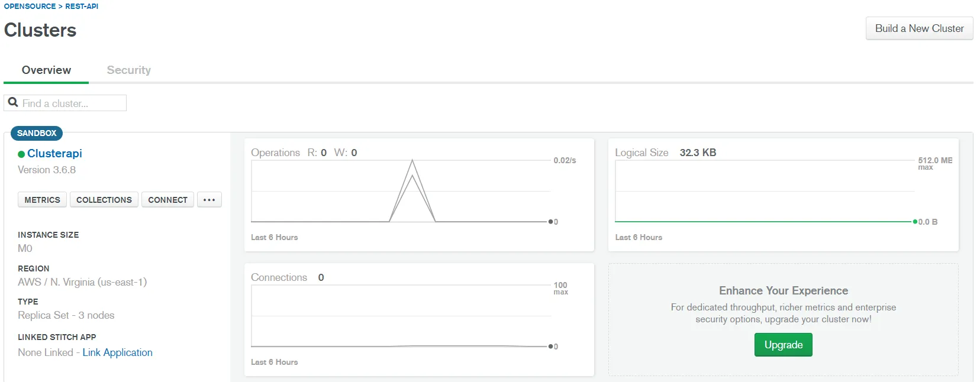Click Build a New Cluster
The width and height of the screenshot is (980, 382).
[919, 28]
